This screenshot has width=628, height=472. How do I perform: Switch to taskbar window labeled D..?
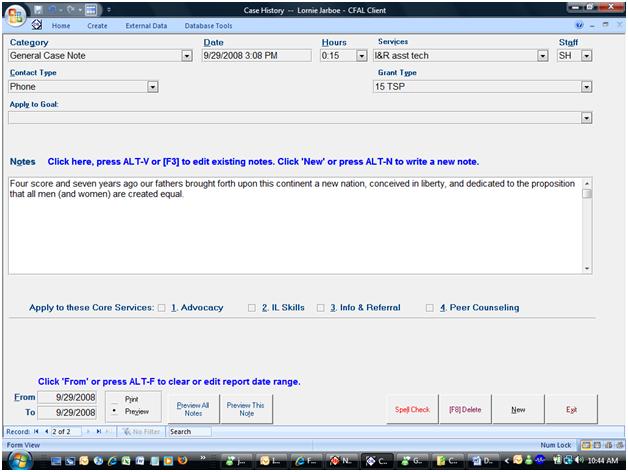click(482, 461)
